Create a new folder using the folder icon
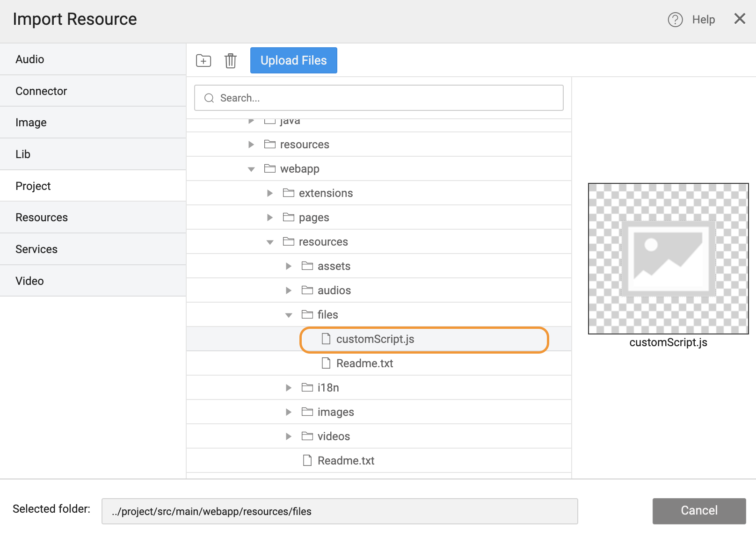This screenshot has width=756, height=537. [203, 60]
